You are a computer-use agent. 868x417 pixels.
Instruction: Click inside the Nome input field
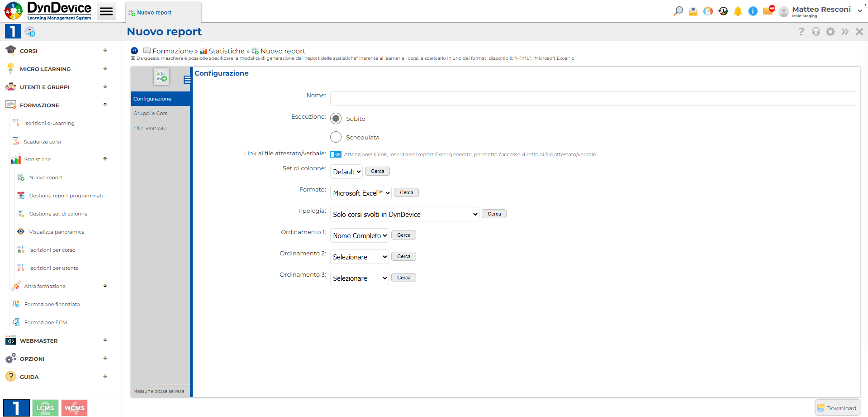pos(593,98)
